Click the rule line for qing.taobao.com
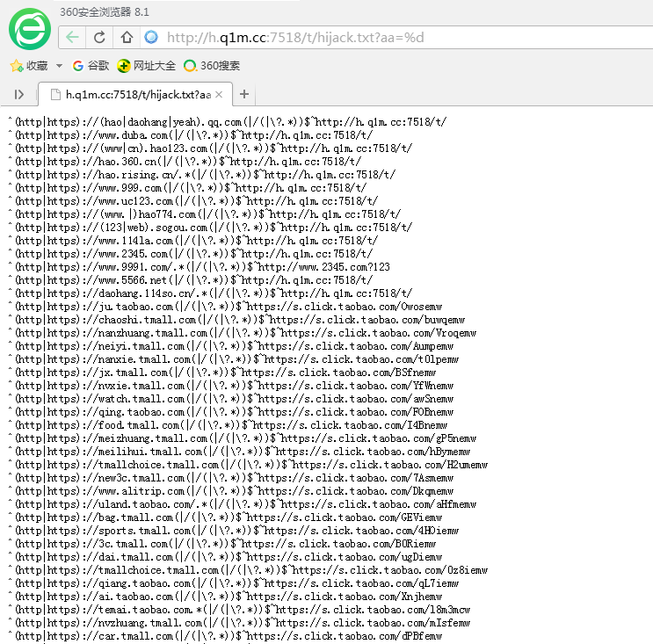The width and height of the screenshot is (653, 644). coord(231,412)
